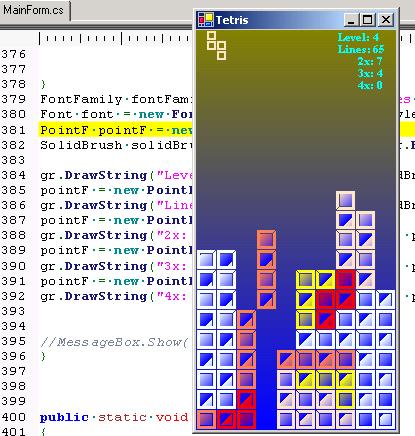Click the 'Font font = new' code line
This screenshot has height=436, width=415.
pyautogui.click(x=116, y=114)
